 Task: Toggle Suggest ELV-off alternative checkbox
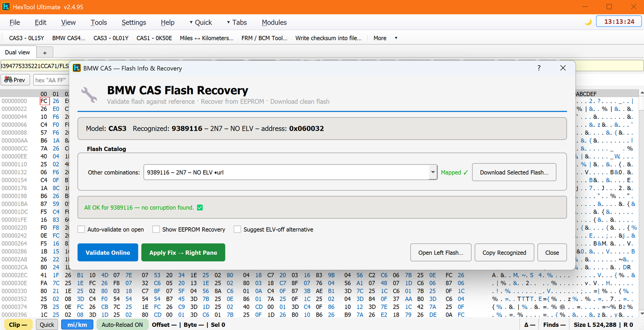pyautogui.click(x=237, y=229)
